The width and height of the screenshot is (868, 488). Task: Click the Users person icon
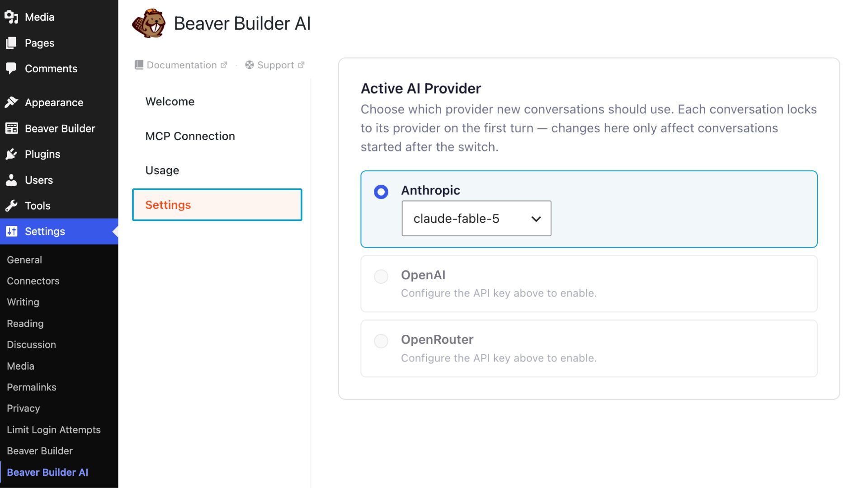11,180
